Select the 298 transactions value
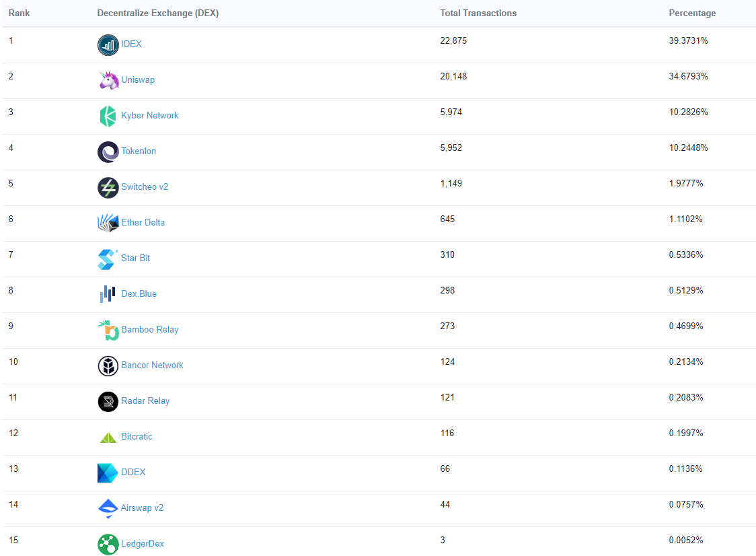 pos(447,291)
